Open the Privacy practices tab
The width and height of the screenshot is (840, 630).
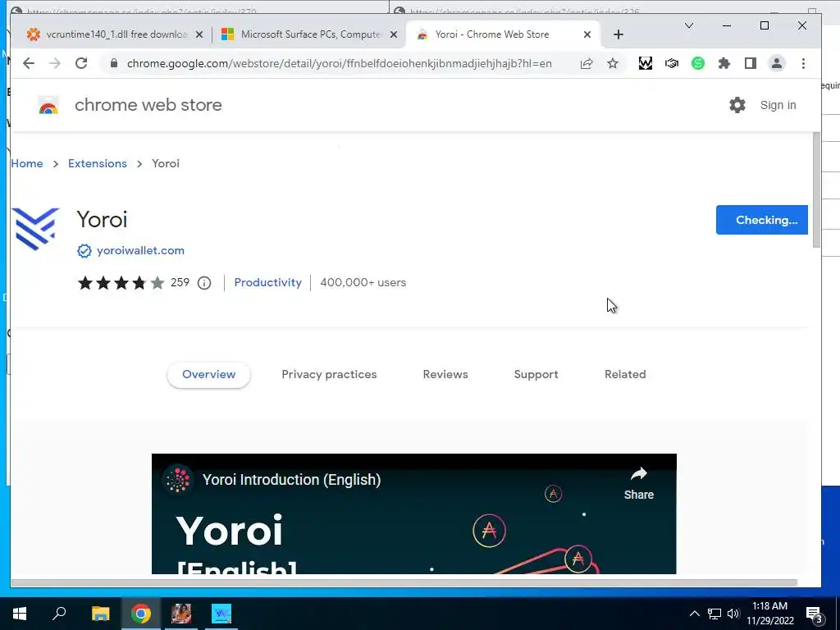329,374
